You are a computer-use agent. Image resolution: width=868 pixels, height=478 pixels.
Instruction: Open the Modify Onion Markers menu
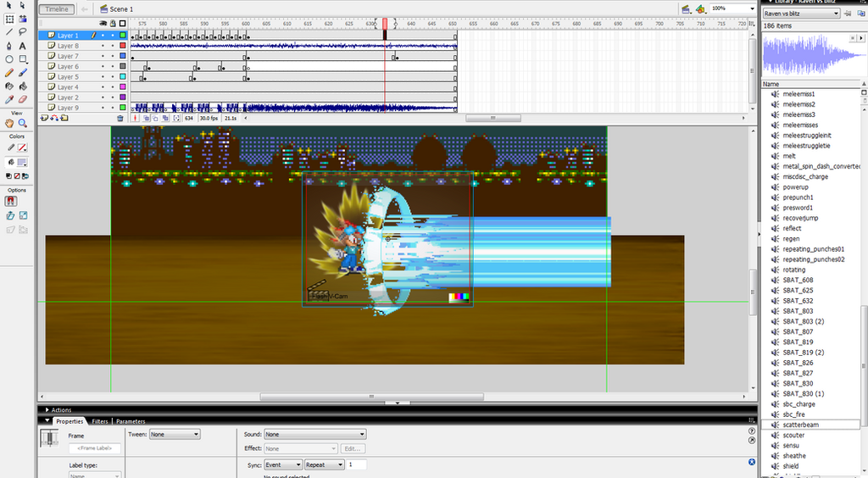[x=176, y=118]
